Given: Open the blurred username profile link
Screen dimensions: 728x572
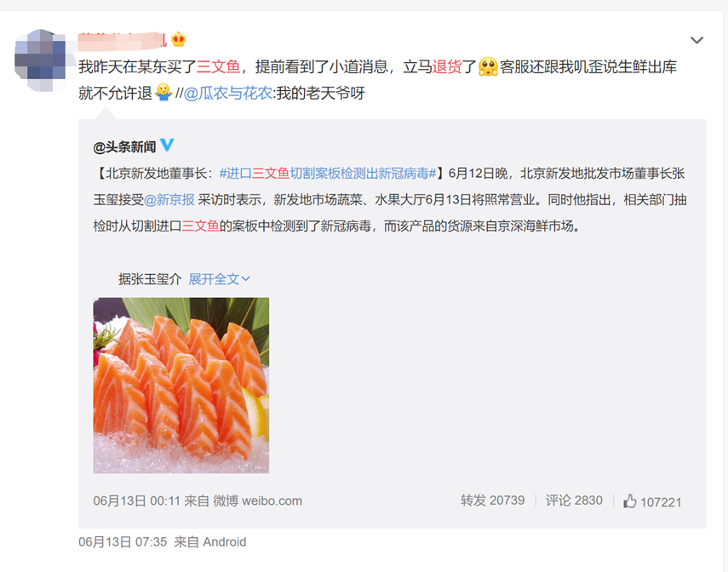Looking at the screenshot, I should [122, 40].
